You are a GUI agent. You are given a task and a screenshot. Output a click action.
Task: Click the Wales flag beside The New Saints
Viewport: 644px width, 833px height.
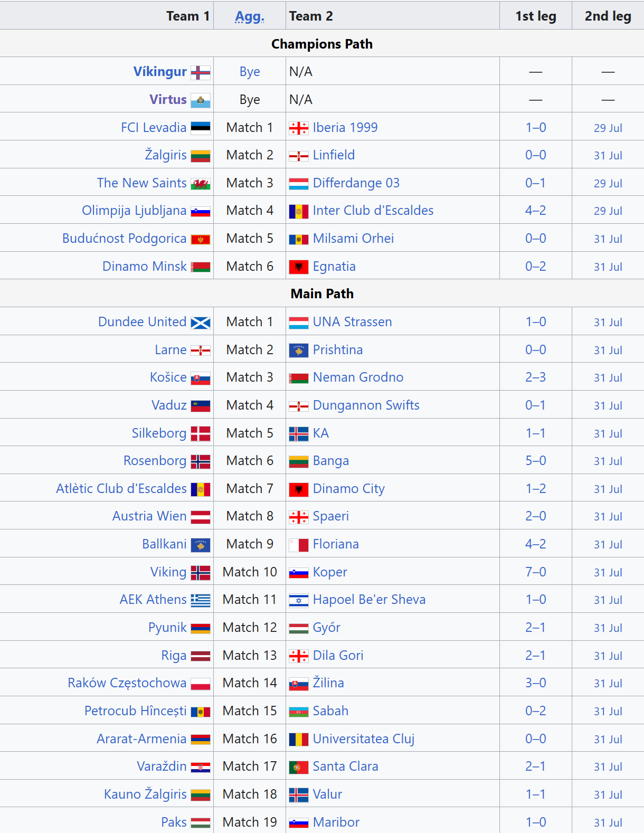coord(201,184)
